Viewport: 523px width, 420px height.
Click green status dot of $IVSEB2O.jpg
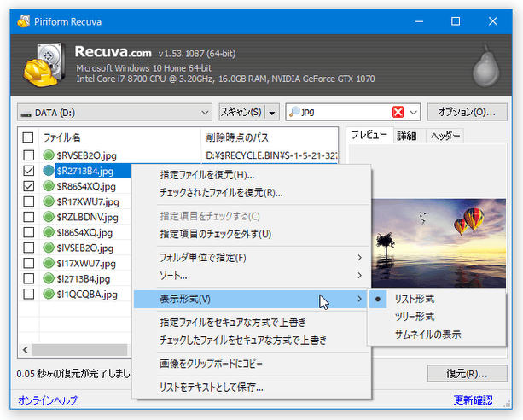point(49,248)
